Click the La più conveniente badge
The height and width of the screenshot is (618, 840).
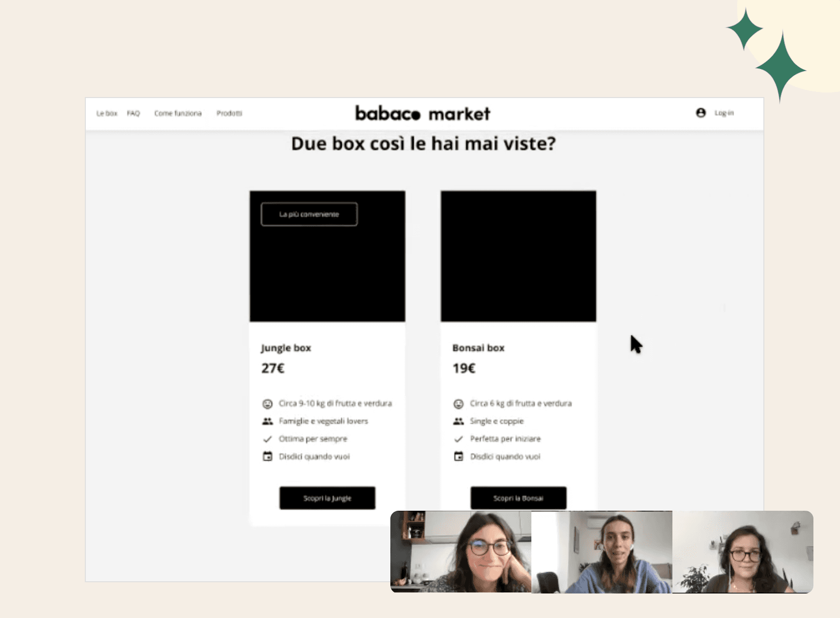click(x=309, y=215)
